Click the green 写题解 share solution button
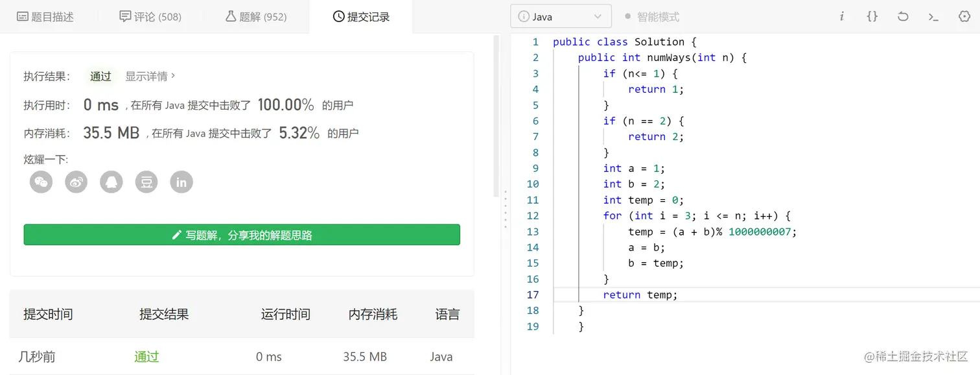The height and width of the screenshot is (375, 980). (242, 235)
